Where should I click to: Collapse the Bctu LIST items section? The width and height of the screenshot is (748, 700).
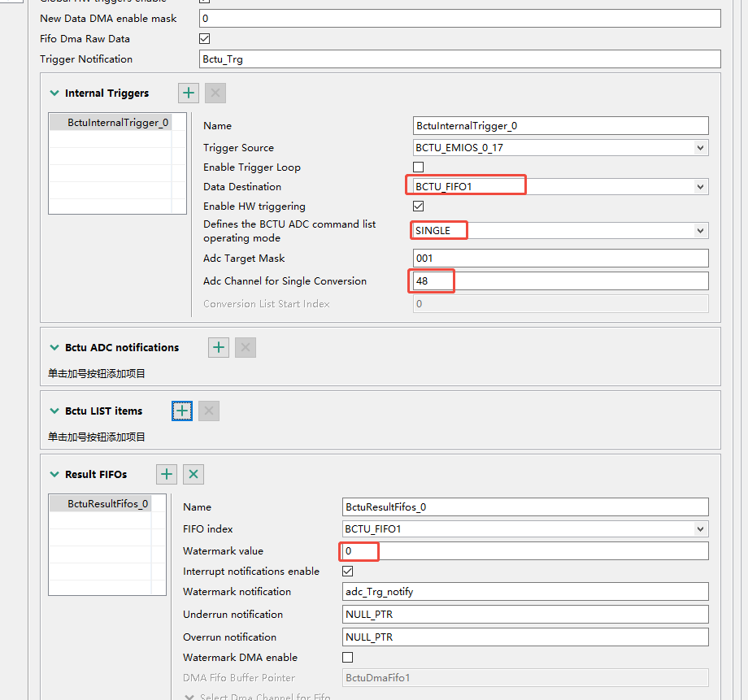tap(54, 411)
